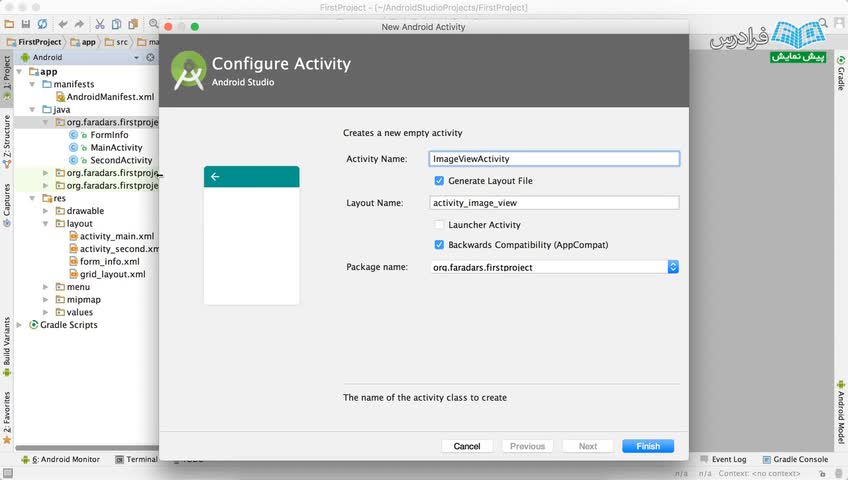
Task: Click the Paste toolbar icon
Action: pyautogui.click(x=133, y=24)
